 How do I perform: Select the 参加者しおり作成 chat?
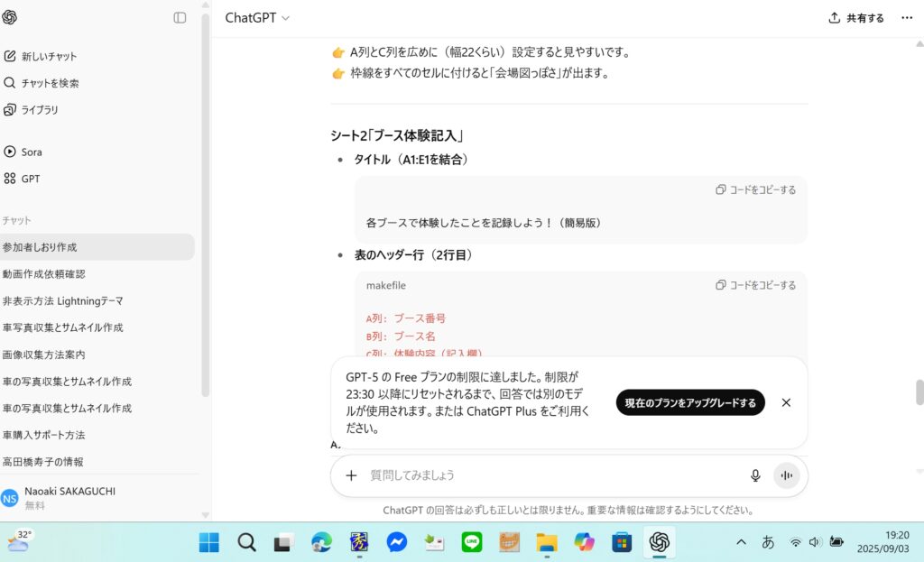tap(97, 247)
